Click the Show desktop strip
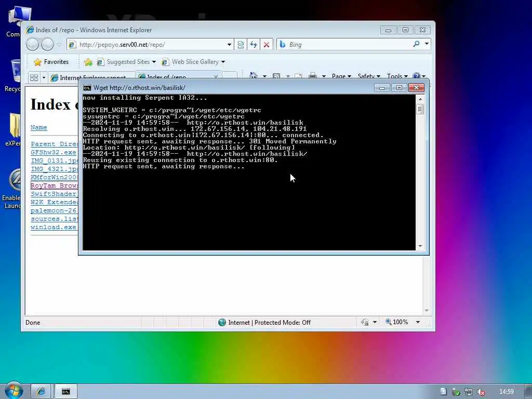Viewport: 532px width, 399px height. (x=528, y=392)
